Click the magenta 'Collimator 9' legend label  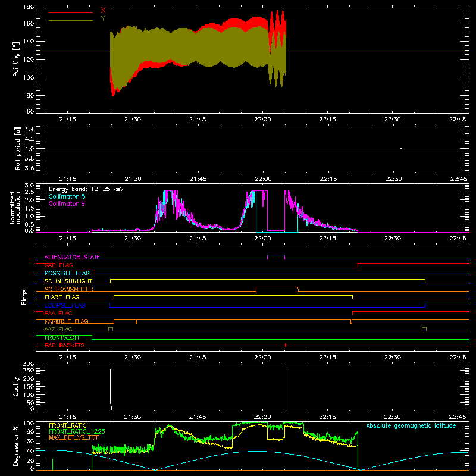coord(67,203)
